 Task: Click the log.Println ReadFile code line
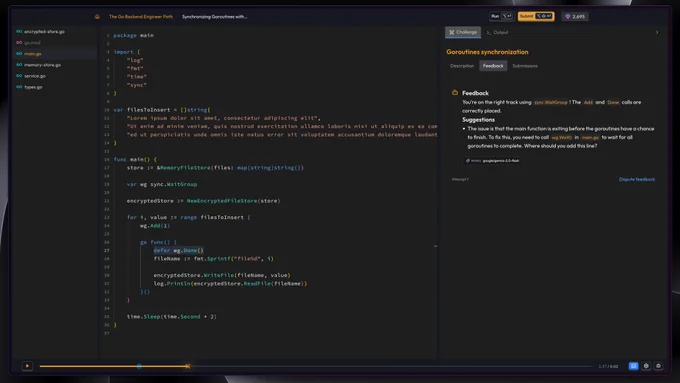[x=230, y=284]
